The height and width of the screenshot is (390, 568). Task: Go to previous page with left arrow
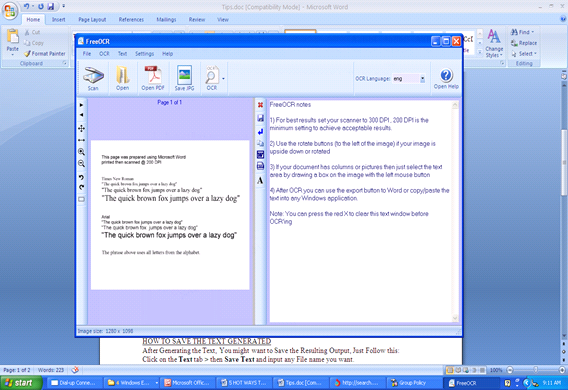(82, 115)
